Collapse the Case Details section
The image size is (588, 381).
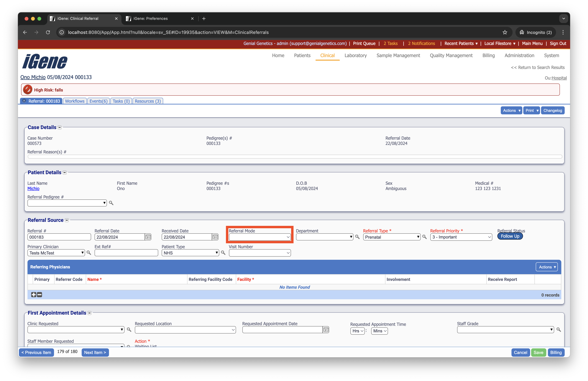[x=60, y=128]
